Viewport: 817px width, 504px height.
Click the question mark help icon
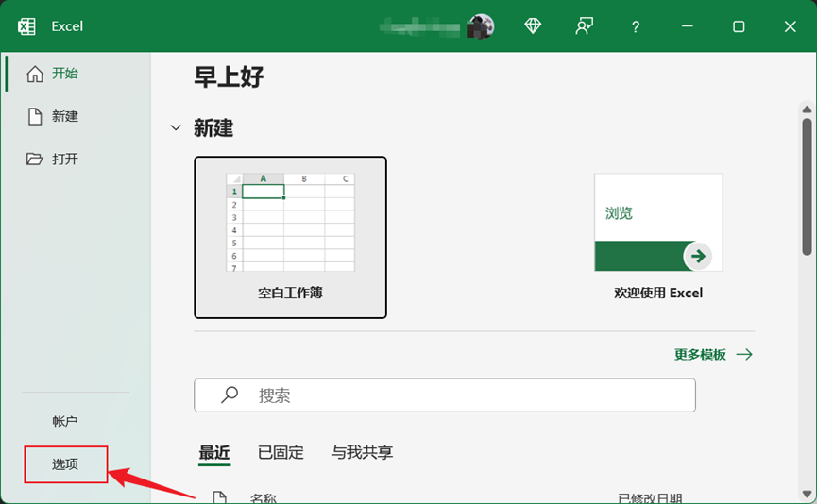pyautogui.click(x=636, y=26)
